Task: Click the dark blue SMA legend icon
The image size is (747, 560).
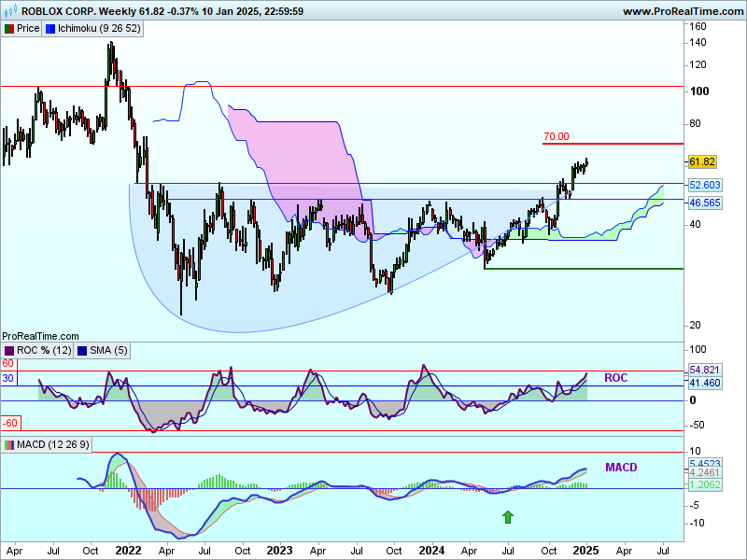Action: point(82,350)
